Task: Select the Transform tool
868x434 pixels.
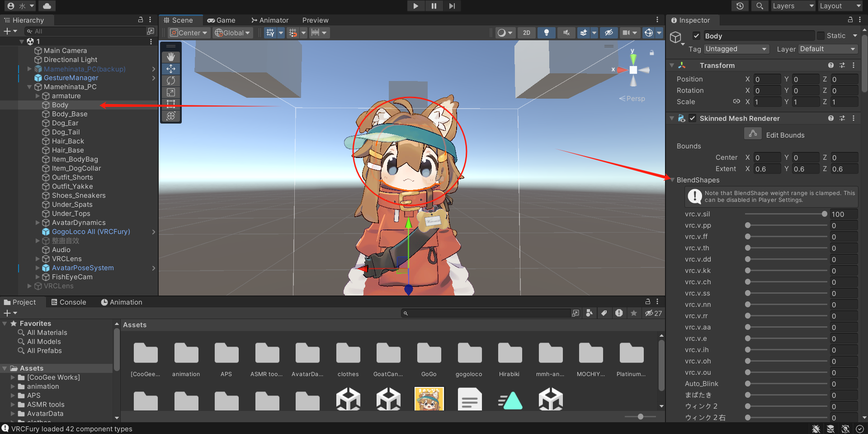Action: coord(171,116)
